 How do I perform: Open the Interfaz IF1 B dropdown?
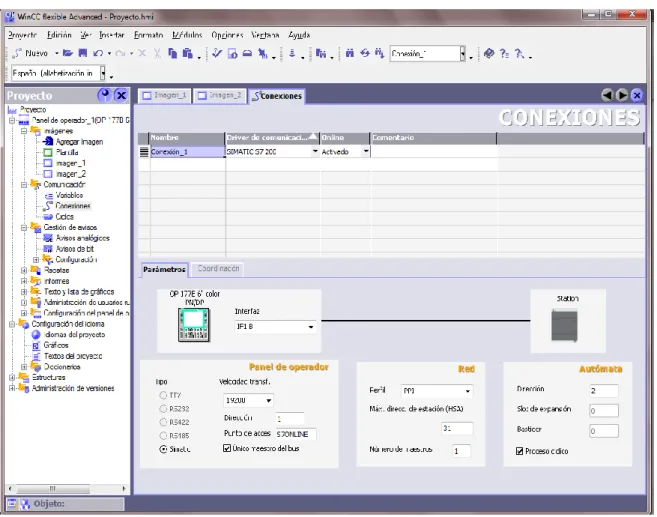click(311, 327)
